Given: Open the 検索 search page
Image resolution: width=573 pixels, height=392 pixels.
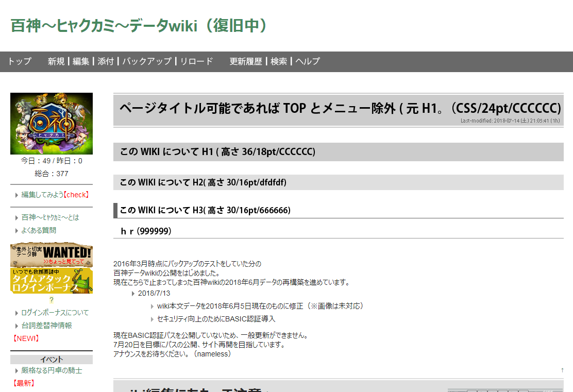Looking at the screenshot, I should click(x=279, y=61).
